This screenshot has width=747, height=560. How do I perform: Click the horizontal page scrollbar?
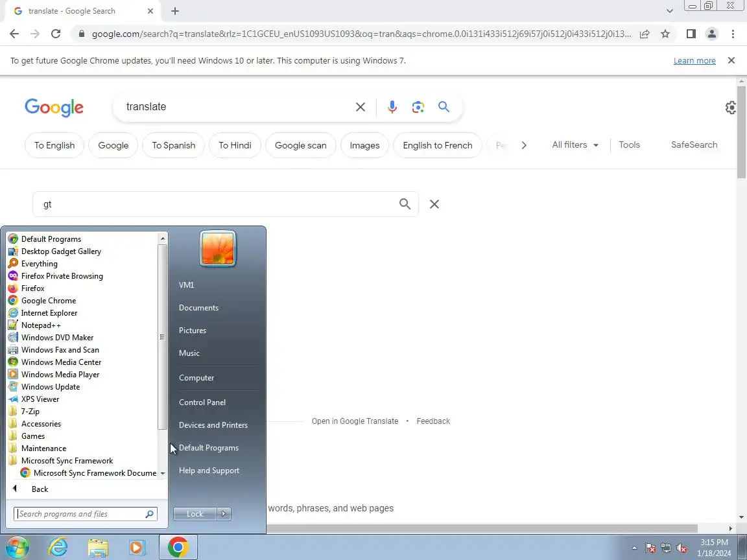(x=482, y=529)
